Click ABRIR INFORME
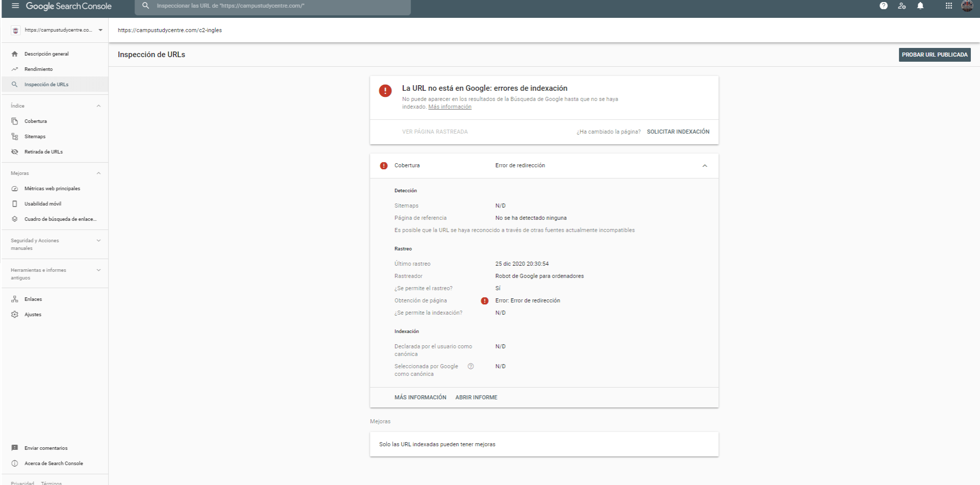 pyautogui.click(x=476, y=398)
